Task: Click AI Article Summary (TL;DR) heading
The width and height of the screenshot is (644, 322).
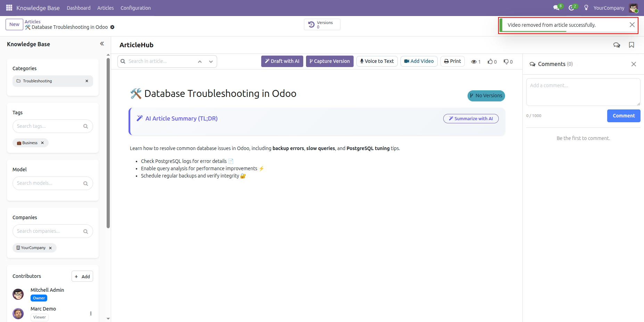Action: [181, 118]
